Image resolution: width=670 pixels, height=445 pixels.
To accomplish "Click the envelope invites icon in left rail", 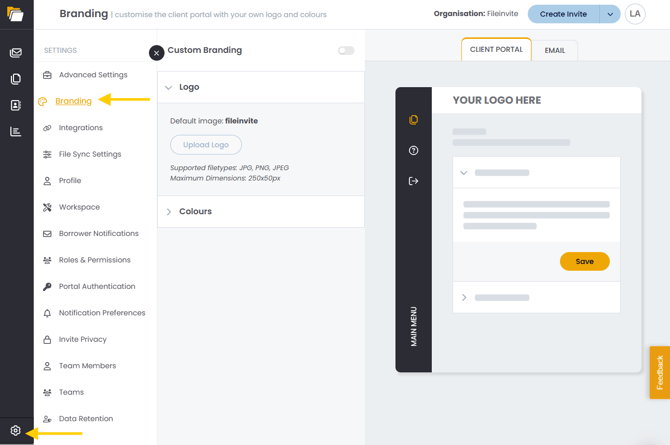I will pyautogui.click(x=16, y=53).
